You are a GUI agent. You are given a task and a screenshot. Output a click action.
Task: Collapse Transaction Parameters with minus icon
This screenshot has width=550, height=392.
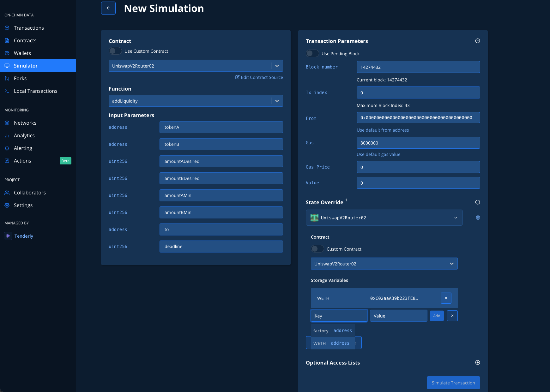pyautogui.click(x=478, y=41)
